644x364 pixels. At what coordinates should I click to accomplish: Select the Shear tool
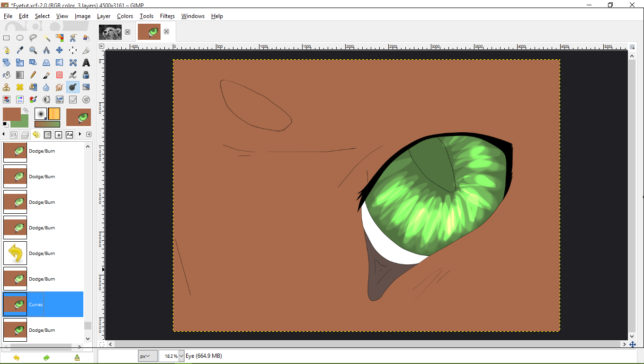pos(33,63)
